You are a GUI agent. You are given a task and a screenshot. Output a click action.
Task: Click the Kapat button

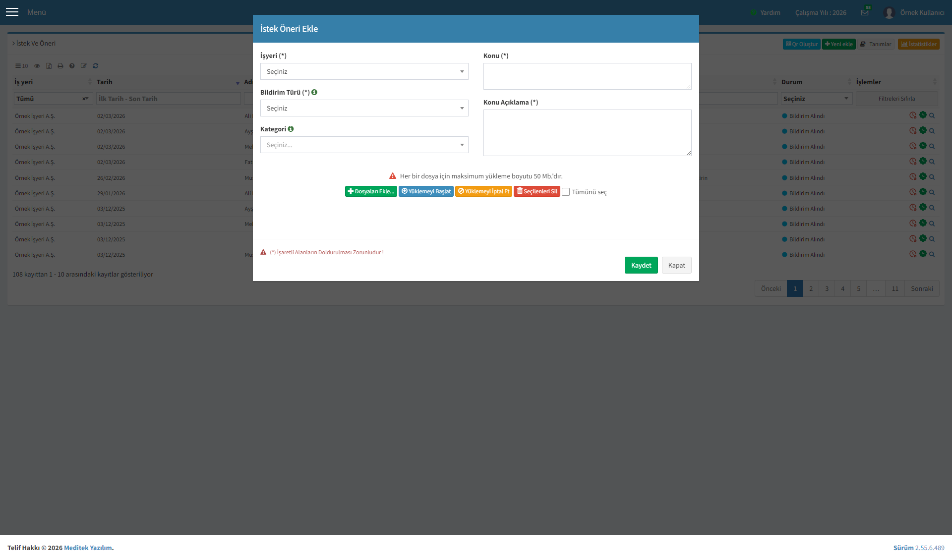tap(677, 265)
